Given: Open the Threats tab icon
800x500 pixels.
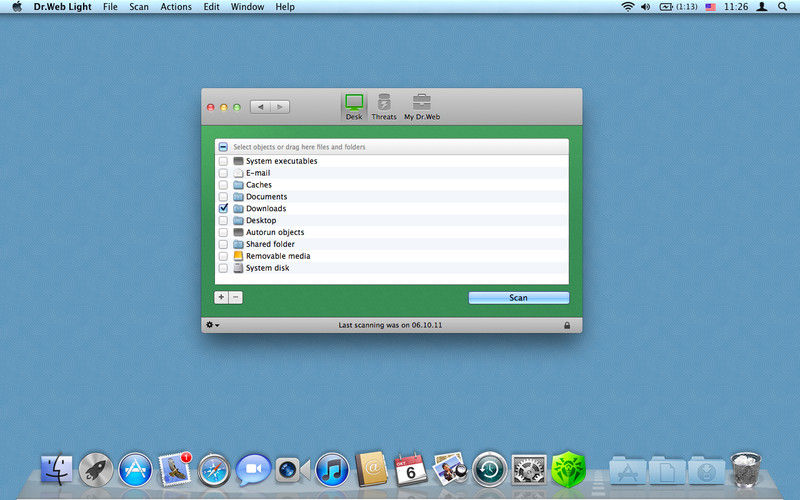Looking at the screenshot, I should (384, 104).
